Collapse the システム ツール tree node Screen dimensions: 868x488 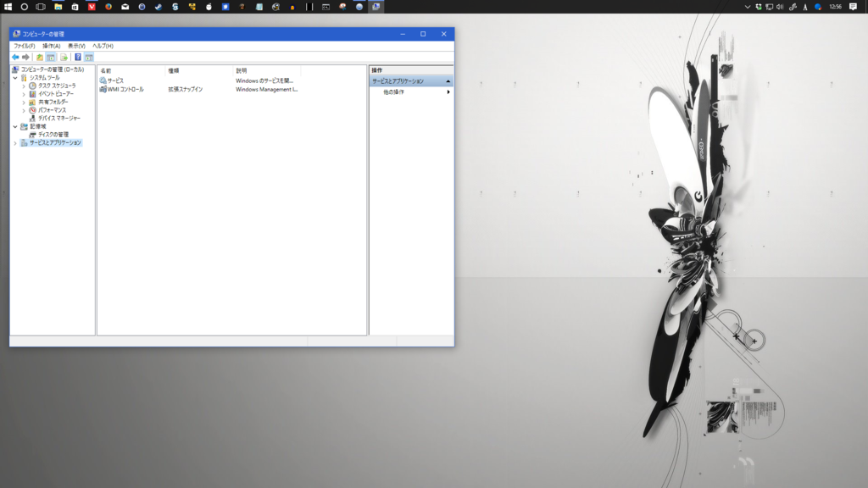pos(15,78)
